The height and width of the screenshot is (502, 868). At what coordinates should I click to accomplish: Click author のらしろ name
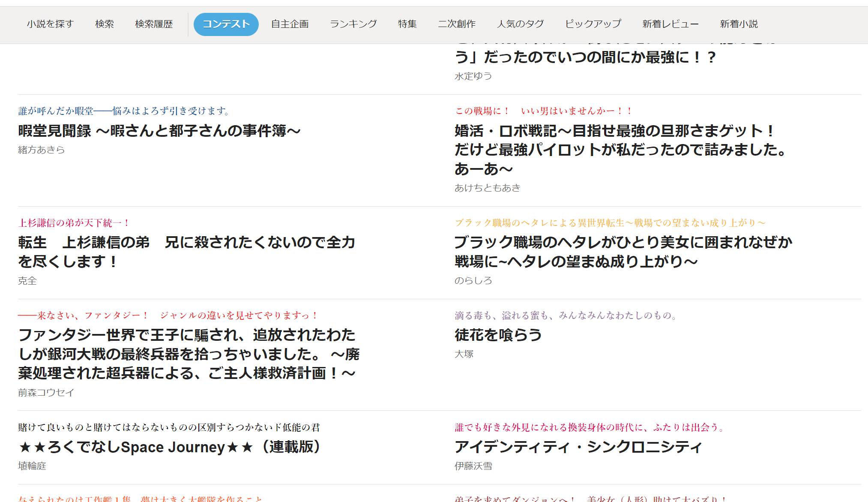pos(473,280)
